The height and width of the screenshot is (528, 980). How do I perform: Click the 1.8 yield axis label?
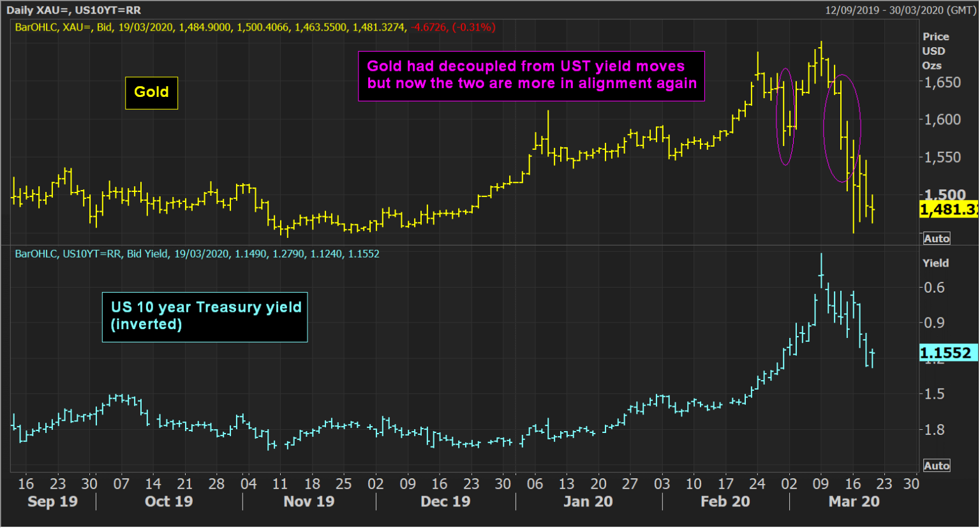pos(934,430)
